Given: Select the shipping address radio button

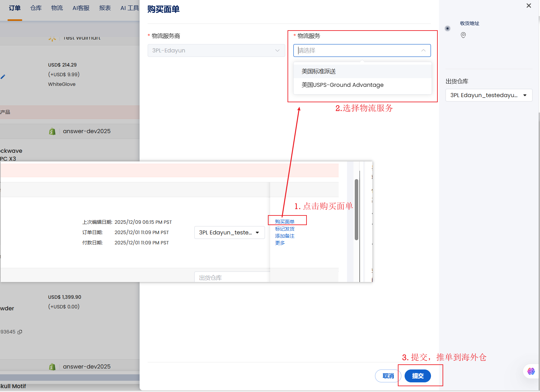Looking at the screenshot, I should pyautogui.click(x=447, y=29).
